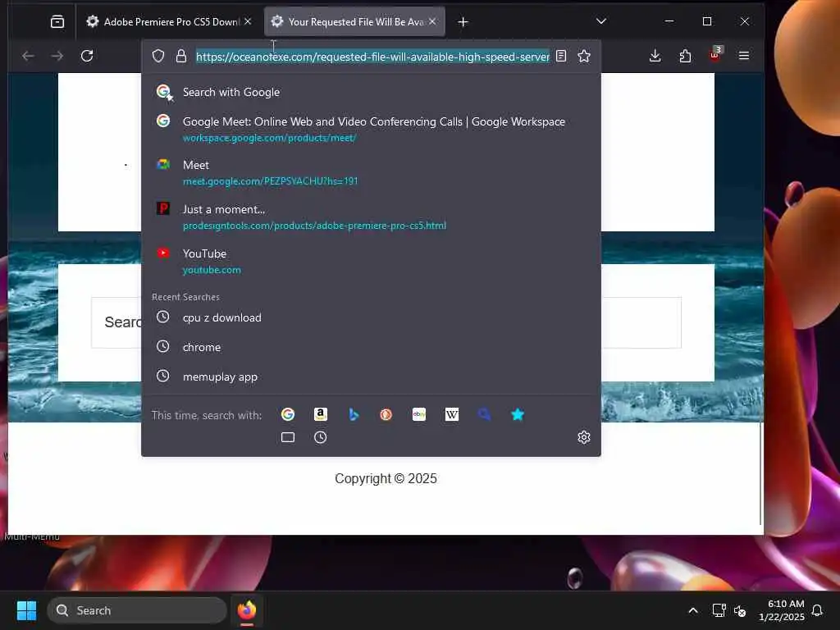This screenshot has height=630, width=840.
Task: Search open tabs with tab icon
Action: (x=288, y=437)
